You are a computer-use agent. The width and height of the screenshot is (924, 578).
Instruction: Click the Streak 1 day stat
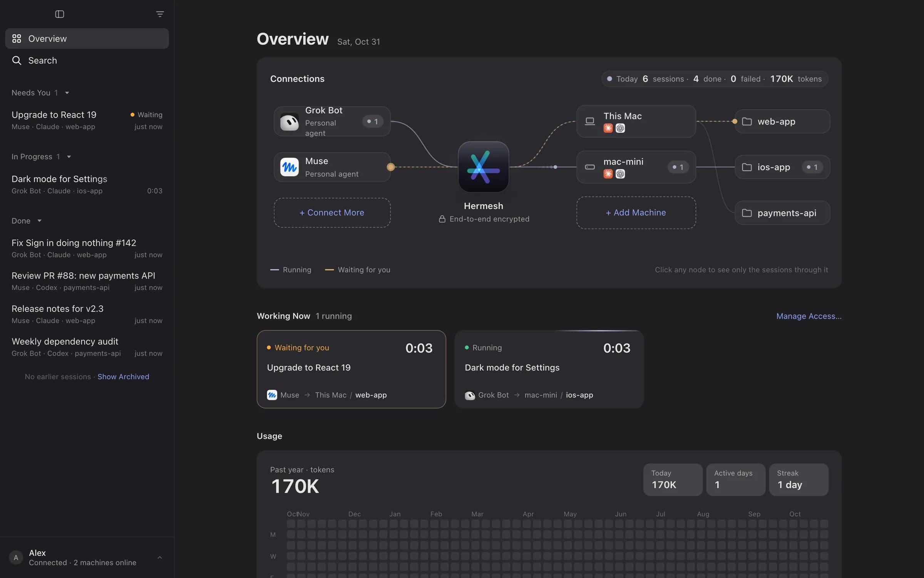pos(798,479)
